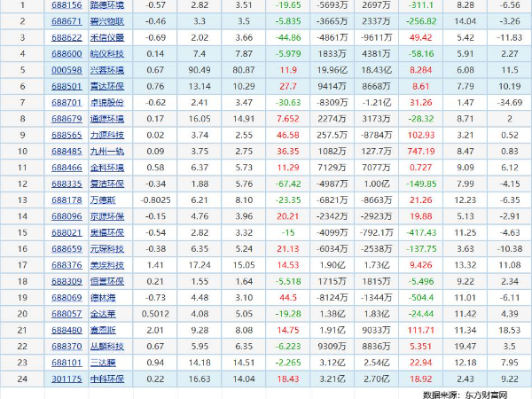Image resolution: width=532 pixels, height=399 pixels.
Task: Open stock code link 688101
Action: [66, 363]
